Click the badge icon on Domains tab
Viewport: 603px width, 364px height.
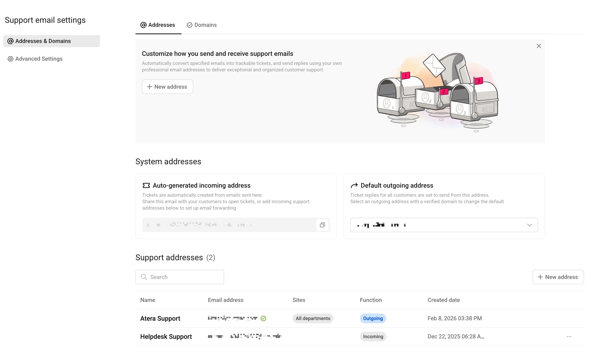(x=189, y=25)
